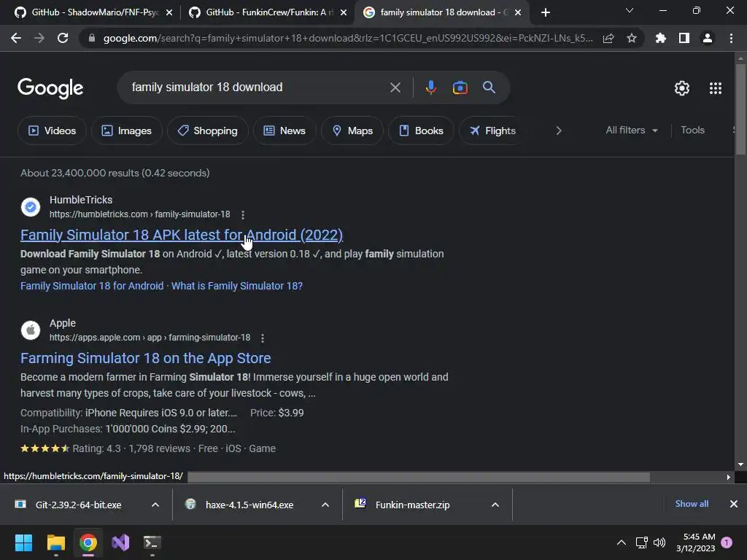This screenshot has width=747, height=560.
Task: Open the volume control in system tray
Action: click(659, 542)
